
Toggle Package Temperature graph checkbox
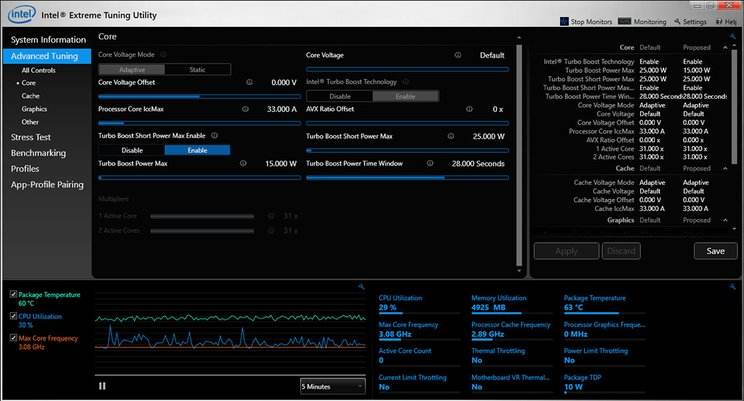click(x=13, y=294)
